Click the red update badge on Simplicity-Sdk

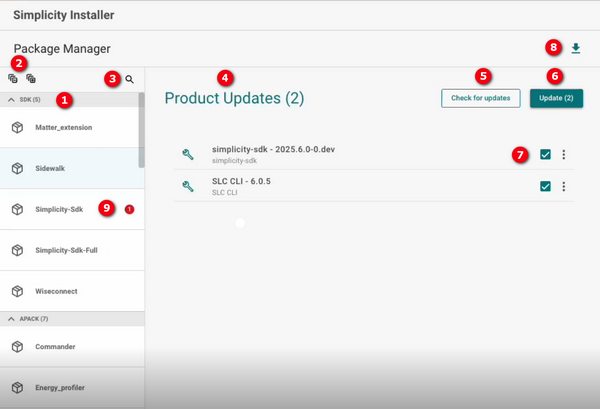[129, 209]
